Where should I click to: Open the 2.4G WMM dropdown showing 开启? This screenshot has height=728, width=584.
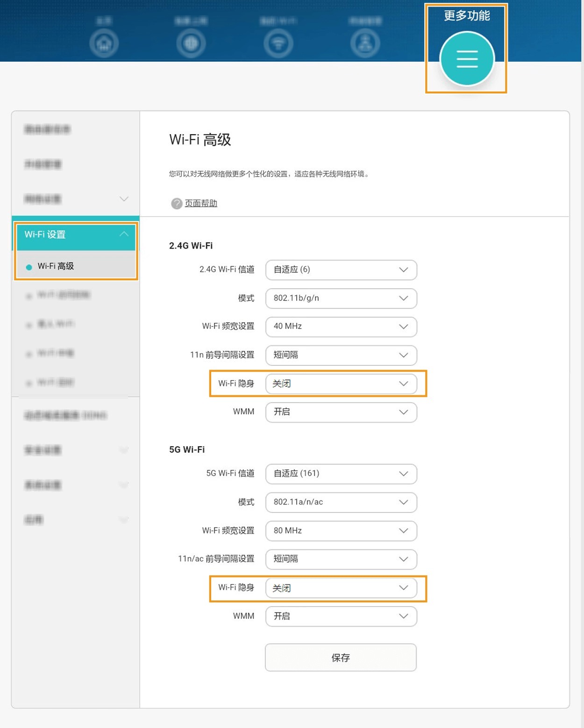coord(341,412)
